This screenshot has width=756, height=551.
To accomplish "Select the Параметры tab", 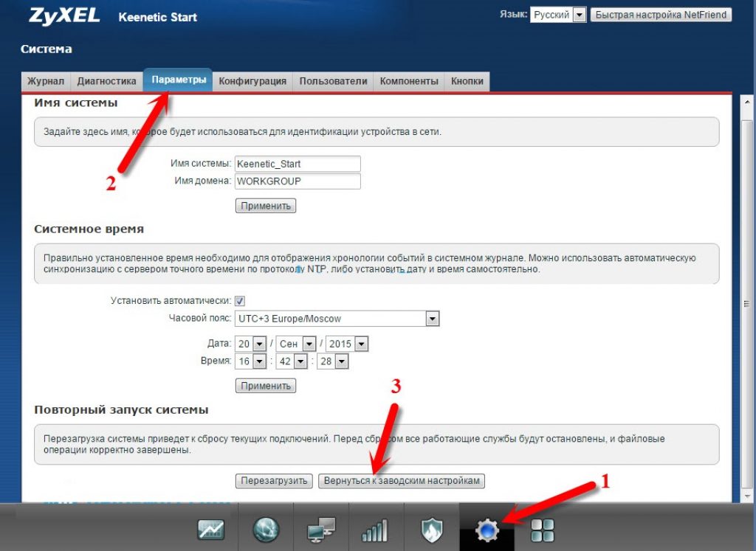I will (179, 80).
